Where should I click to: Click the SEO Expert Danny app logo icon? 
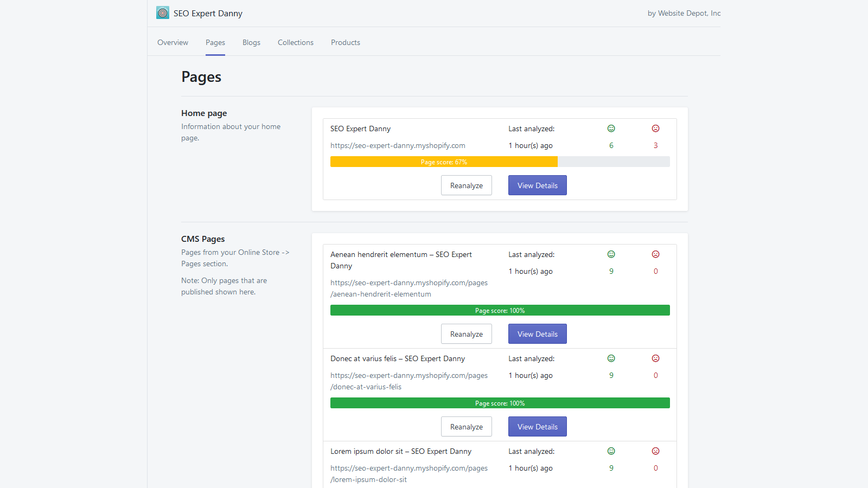(163, 13)
